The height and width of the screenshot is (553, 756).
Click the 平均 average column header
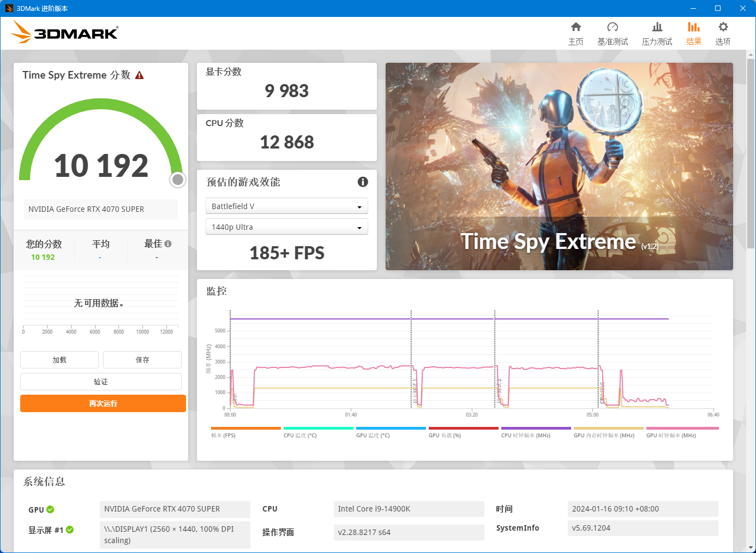101,244
